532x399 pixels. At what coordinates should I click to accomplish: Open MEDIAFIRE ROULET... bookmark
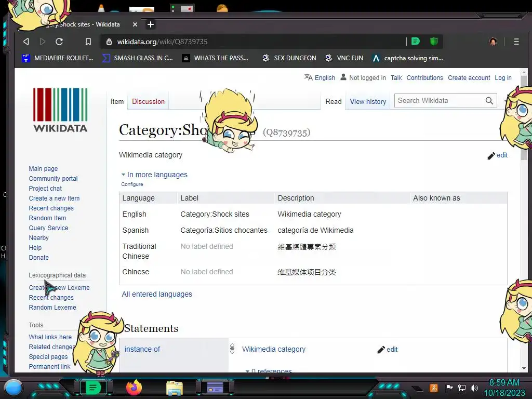click(x=58, y=58)
